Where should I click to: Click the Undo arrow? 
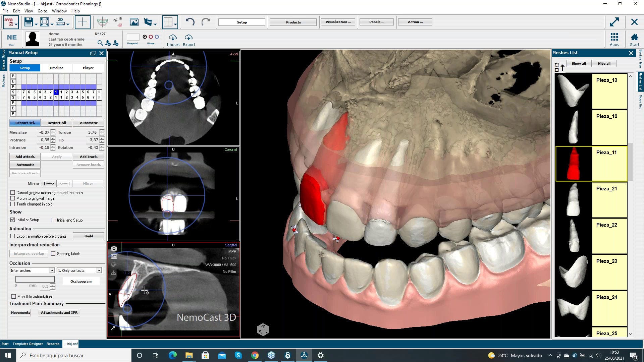[x=190, y=22]
